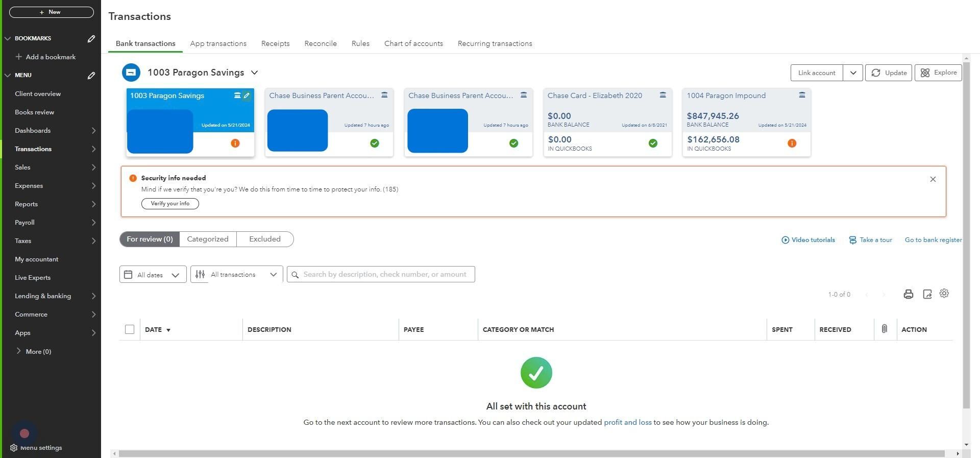Open Live Experts in the sidebar
980x458 pixels.
[x=33, y=278]
